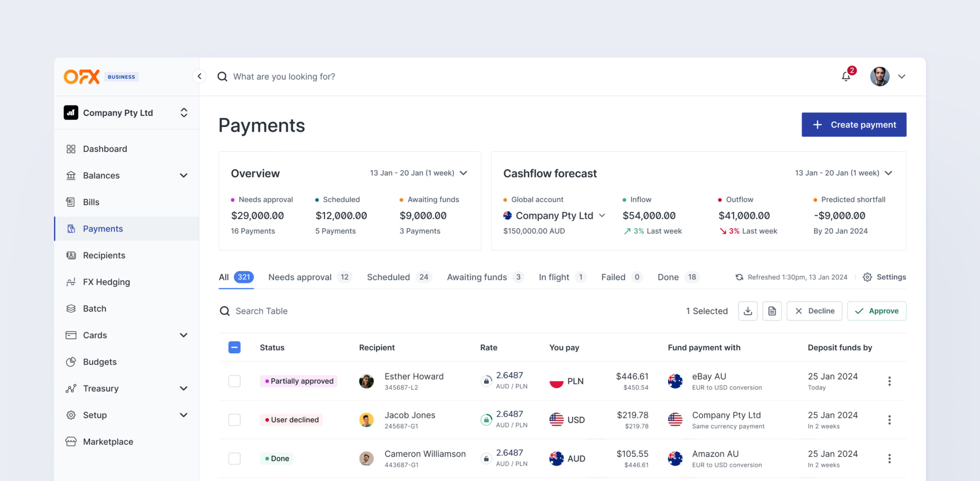Open the notifications bell

click(846, 77)
